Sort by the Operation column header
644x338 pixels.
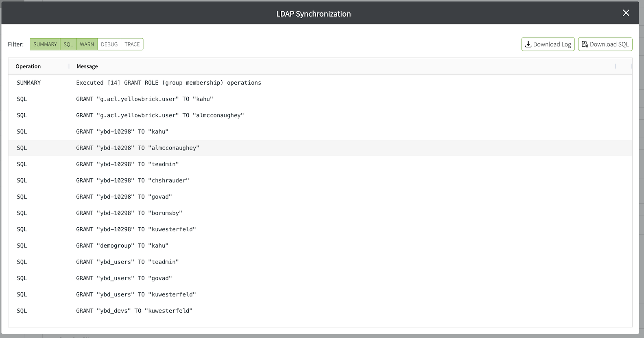[x=28, y=66]
